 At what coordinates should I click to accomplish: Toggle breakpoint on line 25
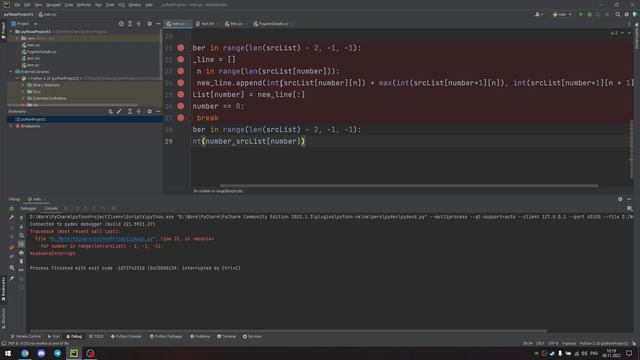(x=180, y=94)
